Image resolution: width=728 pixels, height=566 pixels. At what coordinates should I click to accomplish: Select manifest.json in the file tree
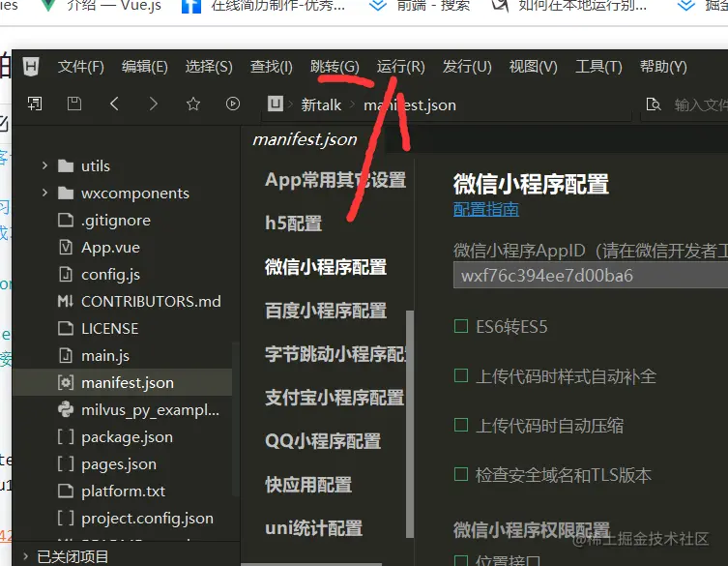pos(123,382)
